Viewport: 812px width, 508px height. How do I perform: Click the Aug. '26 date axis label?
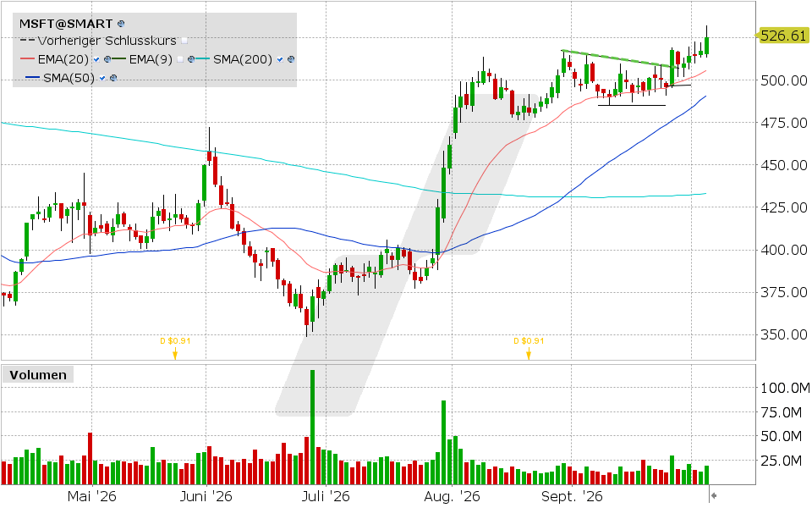click(452, 497)
